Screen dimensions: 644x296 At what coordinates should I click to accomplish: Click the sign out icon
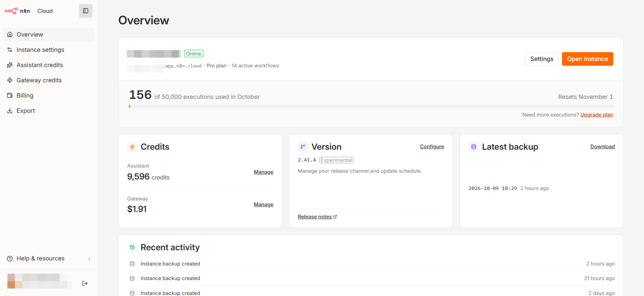(85, 283)
